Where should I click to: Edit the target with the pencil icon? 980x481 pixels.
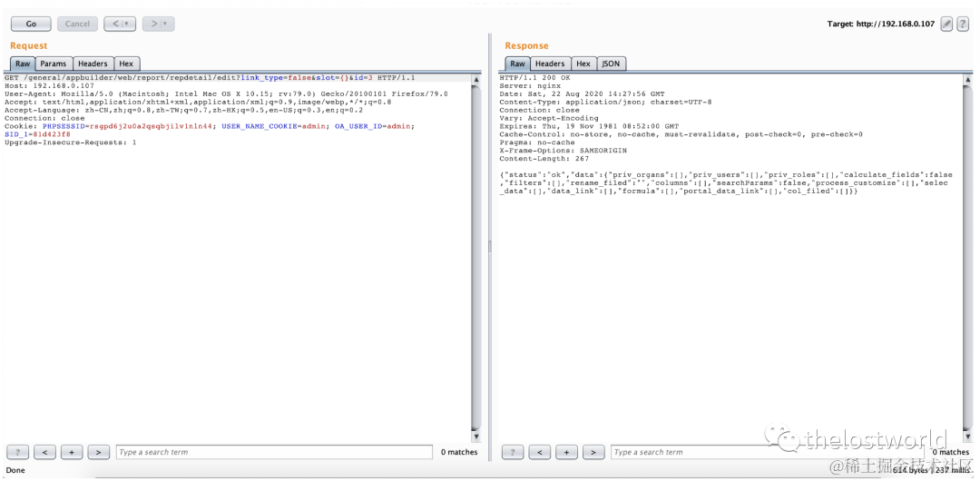coord(946,25)
